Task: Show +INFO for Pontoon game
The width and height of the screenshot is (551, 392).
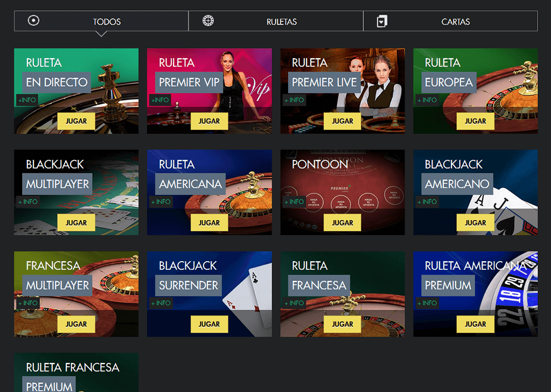Action: 294,201
